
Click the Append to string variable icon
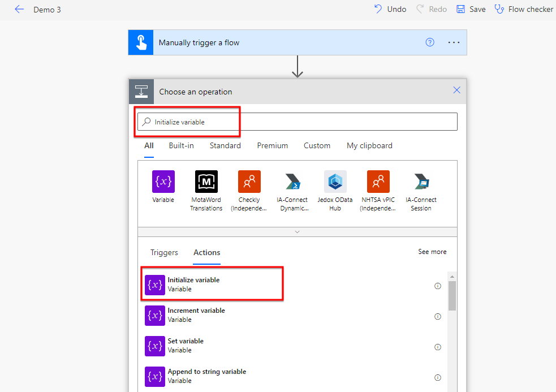point(155,376)
